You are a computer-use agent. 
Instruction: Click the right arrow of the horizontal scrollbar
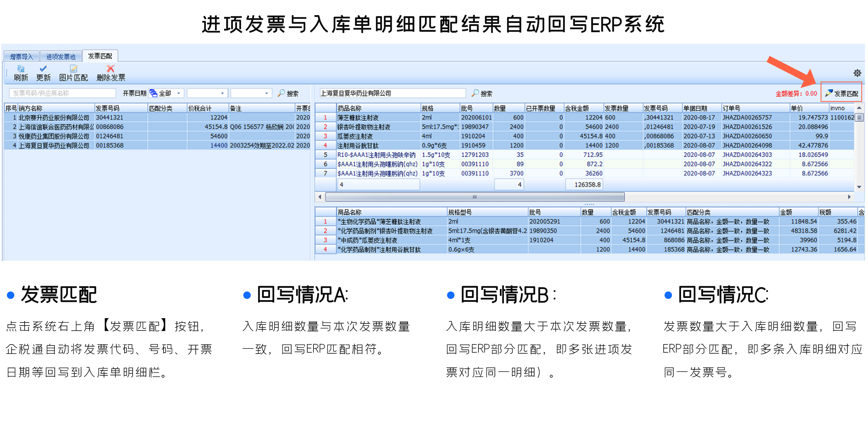tap(849, 197)
